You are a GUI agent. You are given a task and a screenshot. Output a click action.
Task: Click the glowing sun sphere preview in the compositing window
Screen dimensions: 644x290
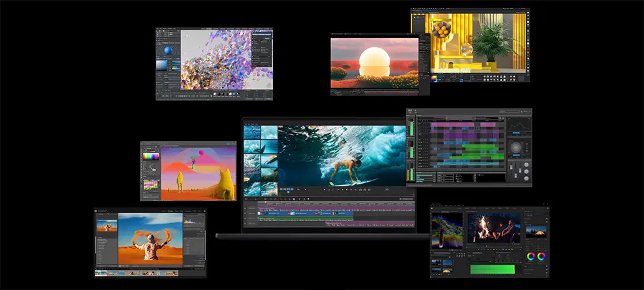375,63
